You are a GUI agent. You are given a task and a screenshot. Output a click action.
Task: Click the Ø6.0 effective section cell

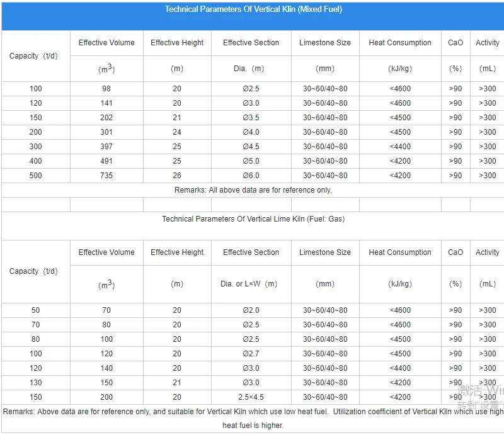click(251, 176)
